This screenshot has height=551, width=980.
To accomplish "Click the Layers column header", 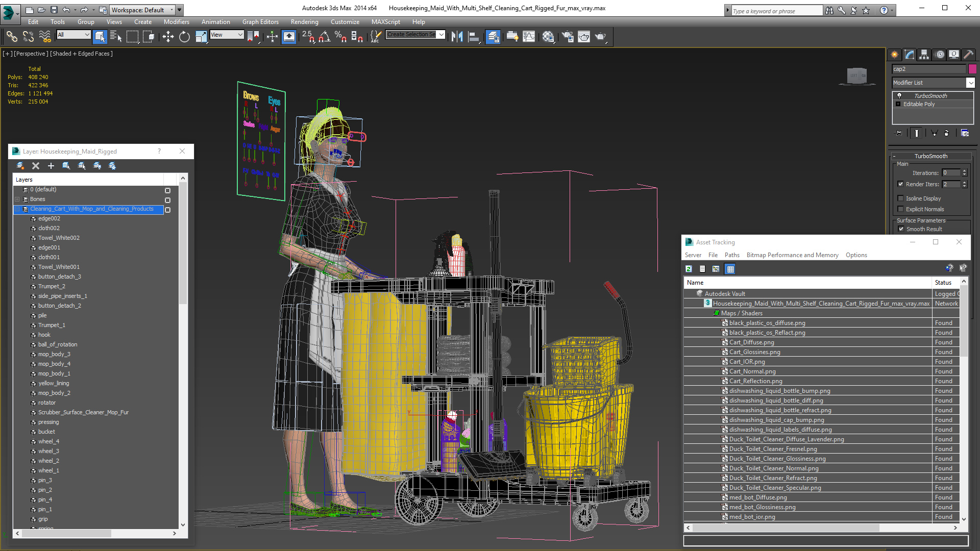I will coord(88,180).
